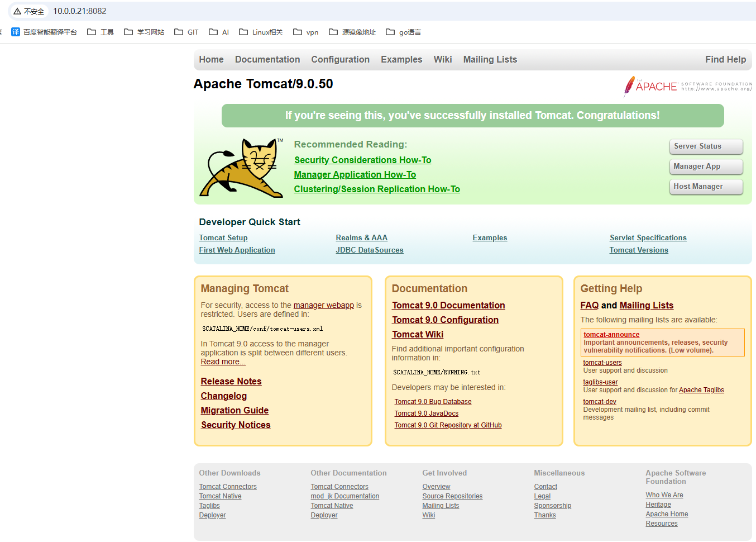Click the Tomcat cat logo image
Image resolution: width=756 pixels, height=542 pixels.
coord(241,167)
